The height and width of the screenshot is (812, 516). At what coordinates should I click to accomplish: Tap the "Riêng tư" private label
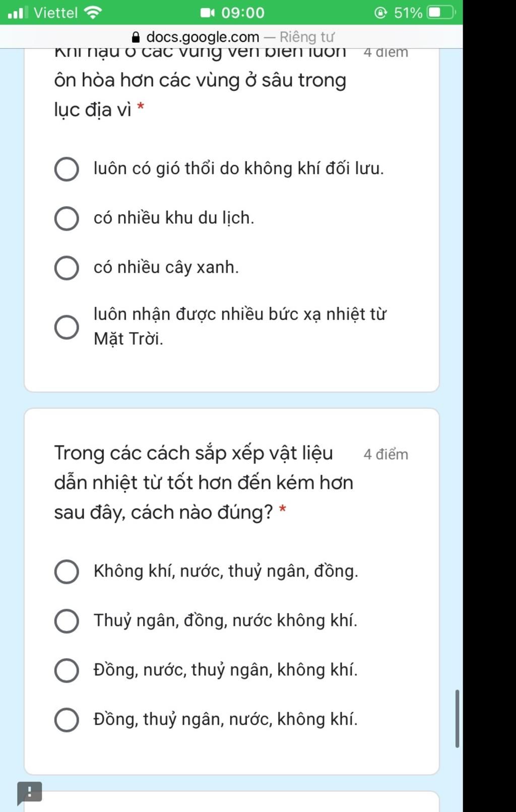tap(307, 37)
